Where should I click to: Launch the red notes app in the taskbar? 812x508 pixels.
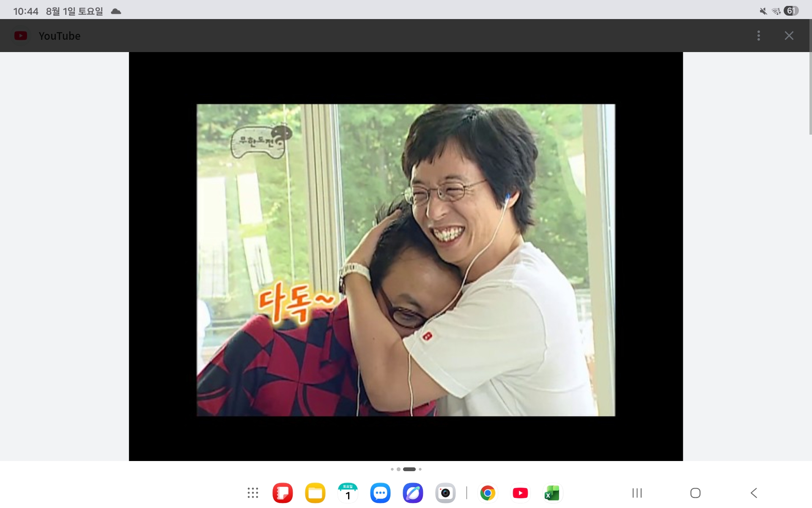click(x=283, y=493)
